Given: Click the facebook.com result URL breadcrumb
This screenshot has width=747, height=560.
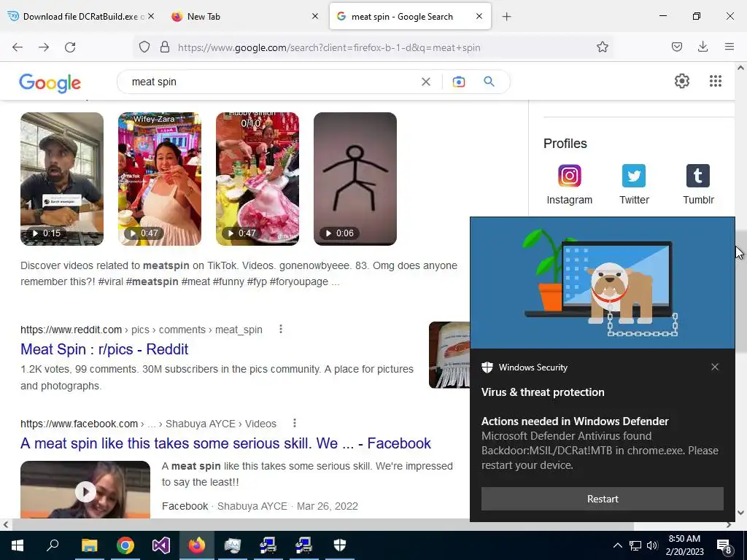Looking at the screenshot, I should point(148,424).
